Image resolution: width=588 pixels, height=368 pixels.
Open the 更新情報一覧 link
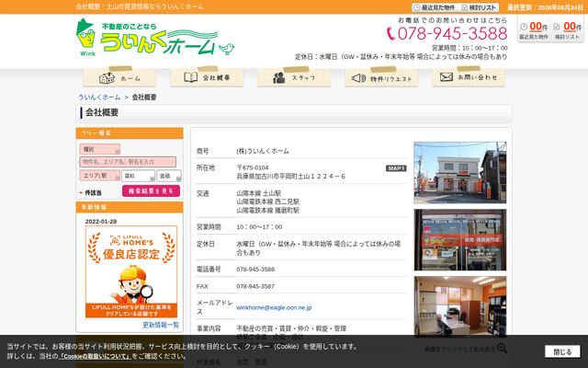tap(161, 325)
